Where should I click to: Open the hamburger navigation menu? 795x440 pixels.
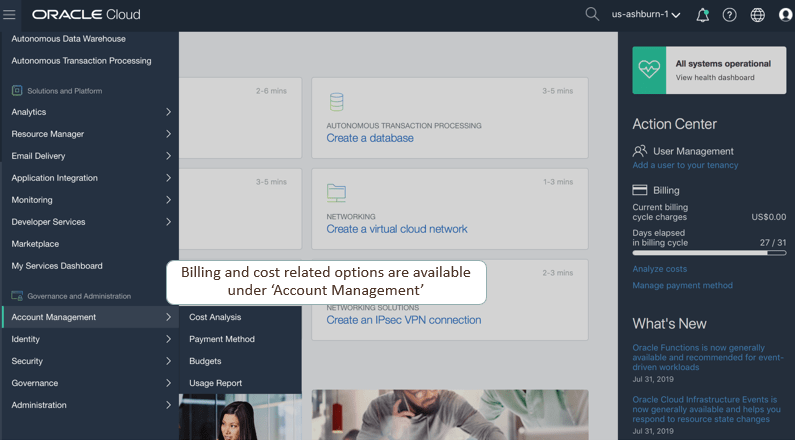(9, 15)
